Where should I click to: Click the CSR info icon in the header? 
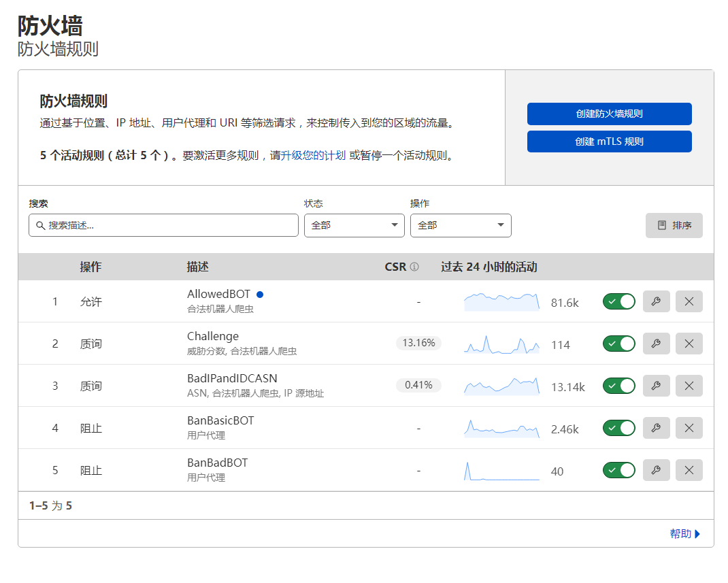tap(414, 267)
